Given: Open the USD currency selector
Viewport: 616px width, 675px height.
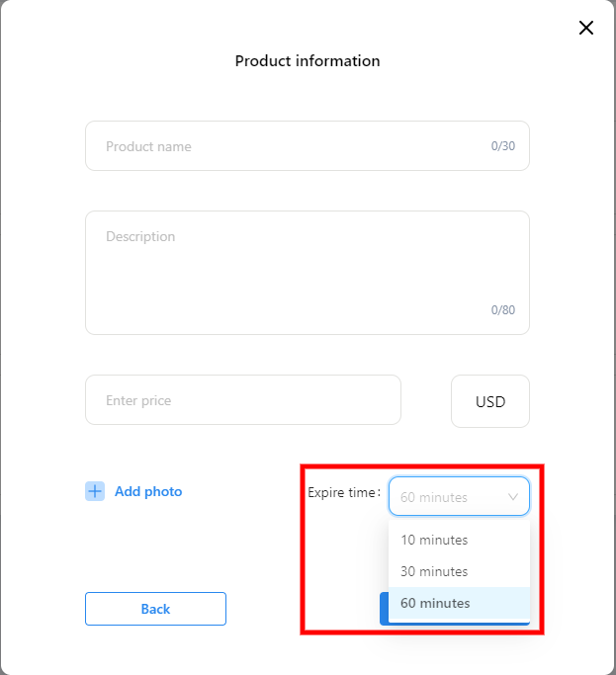Looking at the screenshot, I should [490, 401].
